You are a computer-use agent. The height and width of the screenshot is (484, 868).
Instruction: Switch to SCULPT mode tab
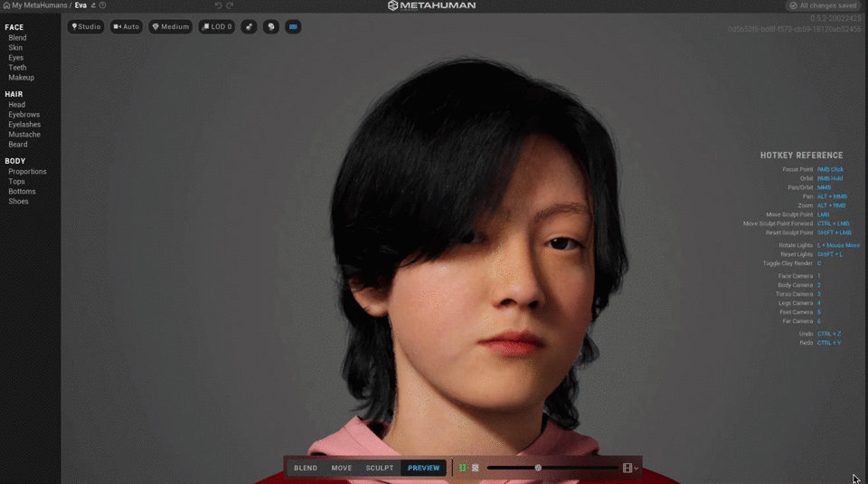click(380, 468)
